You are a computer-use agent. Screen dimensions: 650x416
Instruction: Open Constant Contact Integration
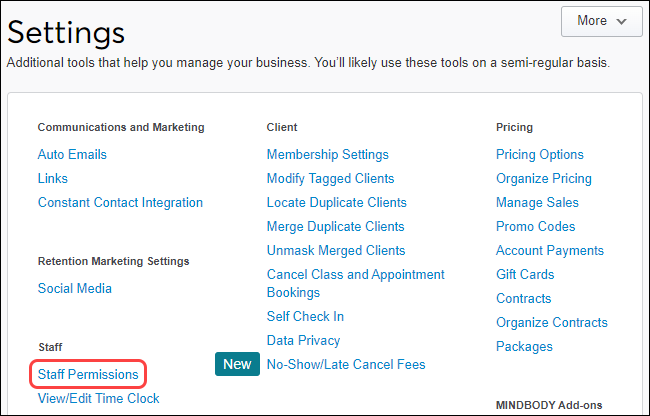click(120, 203)
